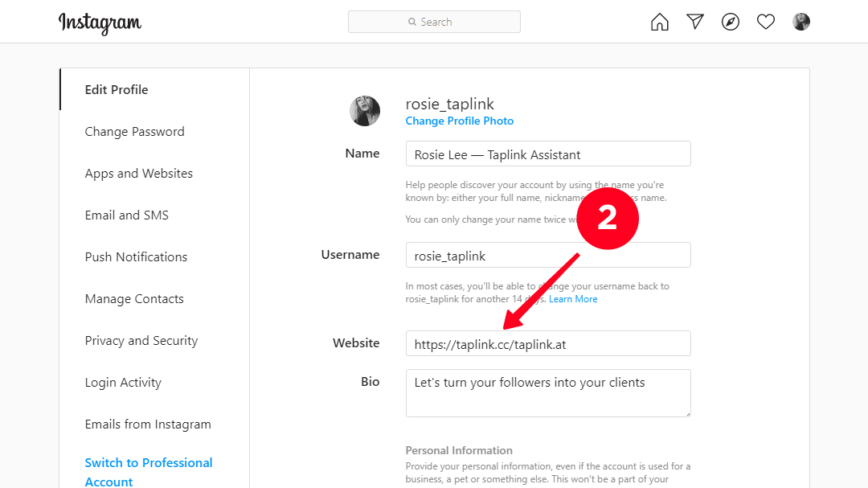Click Switch to Professional Account link
868x488 pixels.
[x=149, y=472]
